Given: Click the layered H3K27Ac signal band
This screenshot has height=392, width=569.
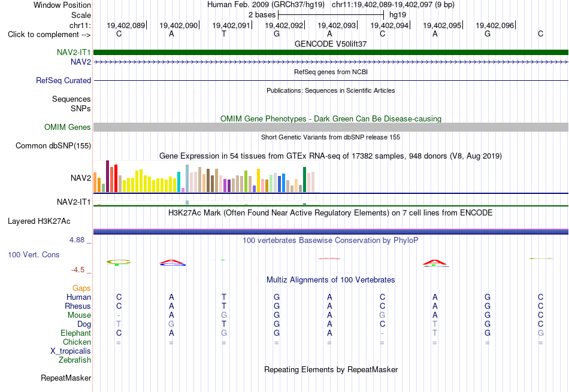Looking at the screenshot, I should (331, 232).
